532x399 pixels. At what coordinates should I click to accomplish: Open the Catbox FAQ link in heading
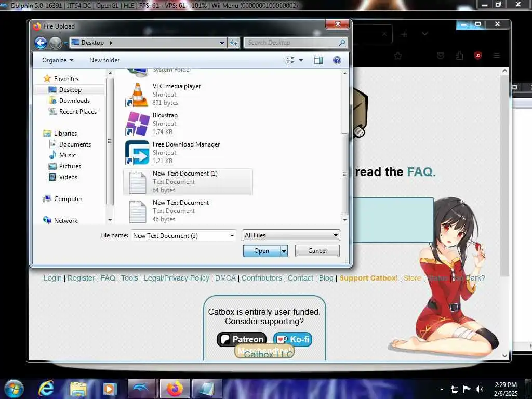pos(421,172)
